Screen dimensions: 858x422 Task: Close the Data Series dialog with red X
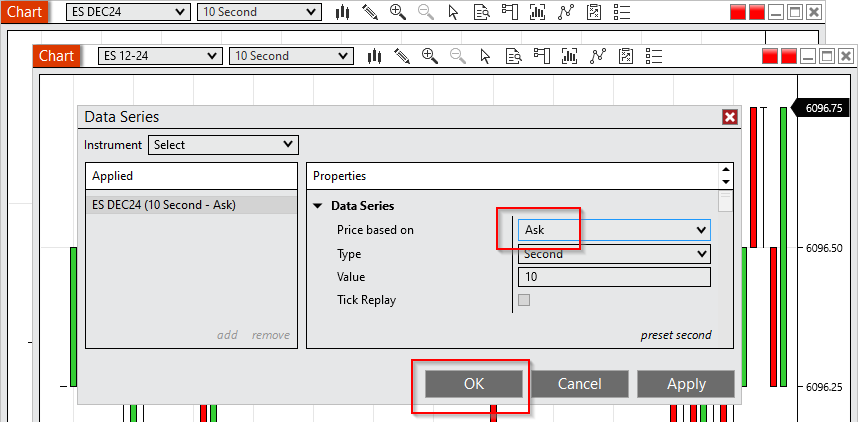coord(729,117)
